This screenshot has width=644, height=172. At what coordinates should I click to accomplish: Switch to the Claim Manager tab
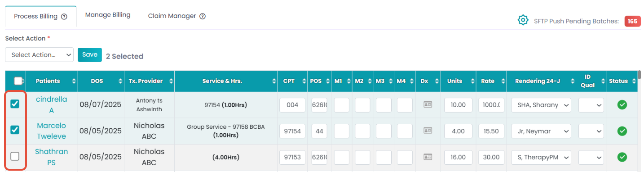point(172,16)
